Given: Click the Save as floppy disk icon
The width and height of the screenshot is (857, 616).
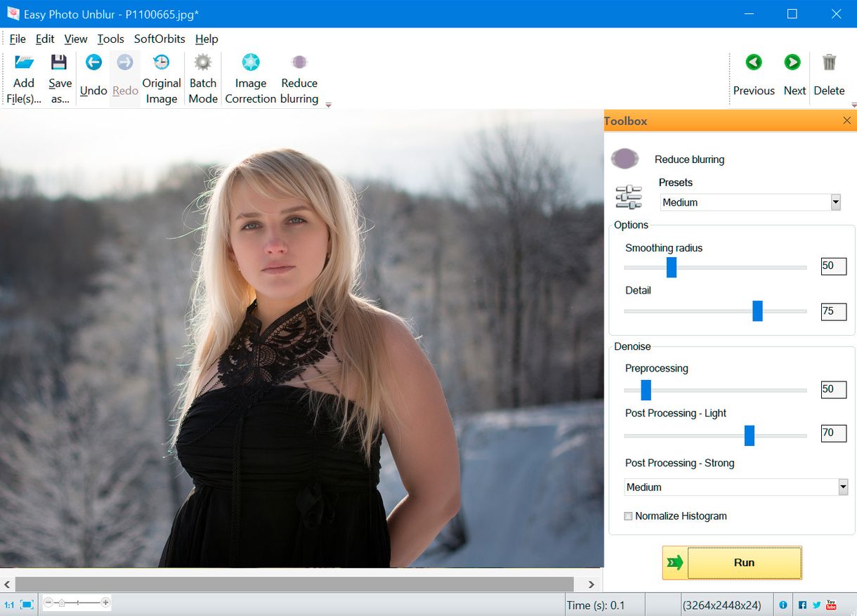Looking at the screenshot, I should (x=60, y=63).
